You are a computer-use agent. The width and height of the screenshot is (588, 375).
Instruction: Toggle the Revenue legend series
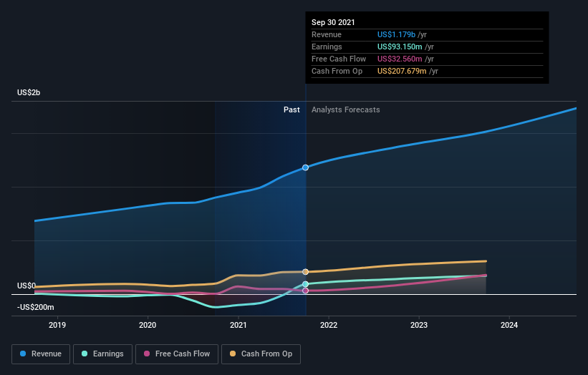click(41, 354)
